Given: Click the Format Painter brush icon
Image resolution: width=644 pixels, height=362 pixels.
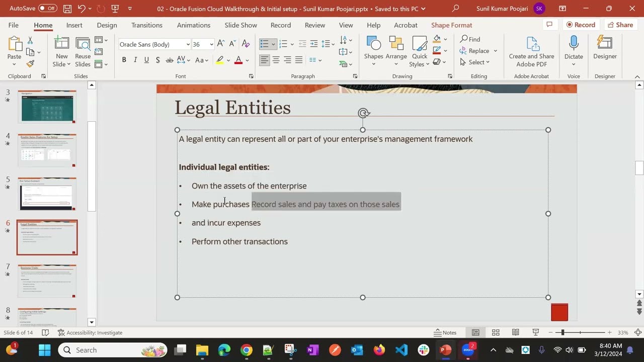Looking at the screenshot, I should [30, 64].
